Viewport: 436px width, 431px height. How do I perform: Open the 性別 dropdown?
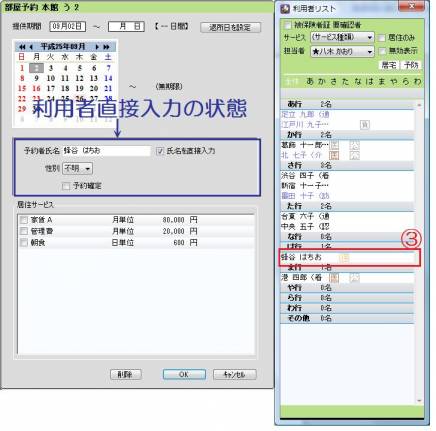[x=78, y=169]
